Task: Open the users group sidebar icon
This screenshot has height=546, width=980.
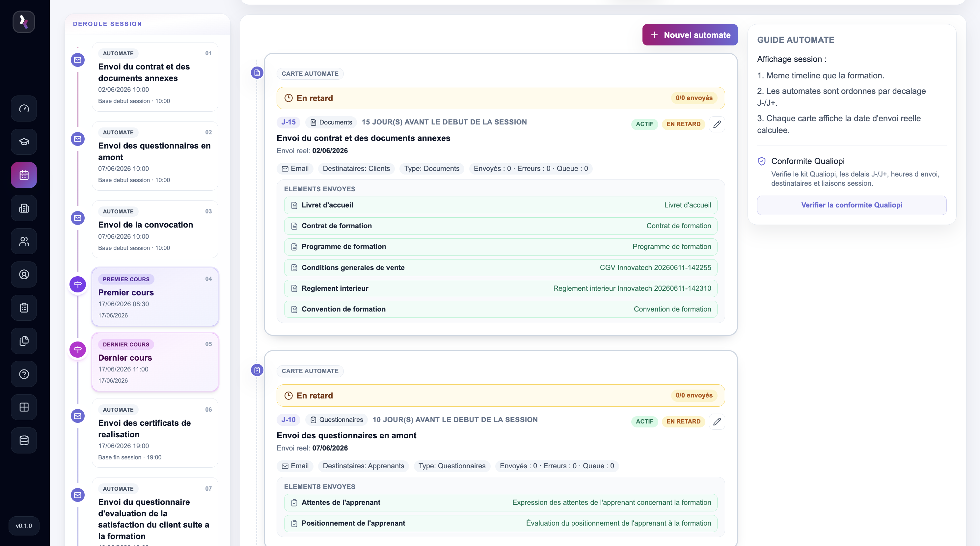Action: 24,241
